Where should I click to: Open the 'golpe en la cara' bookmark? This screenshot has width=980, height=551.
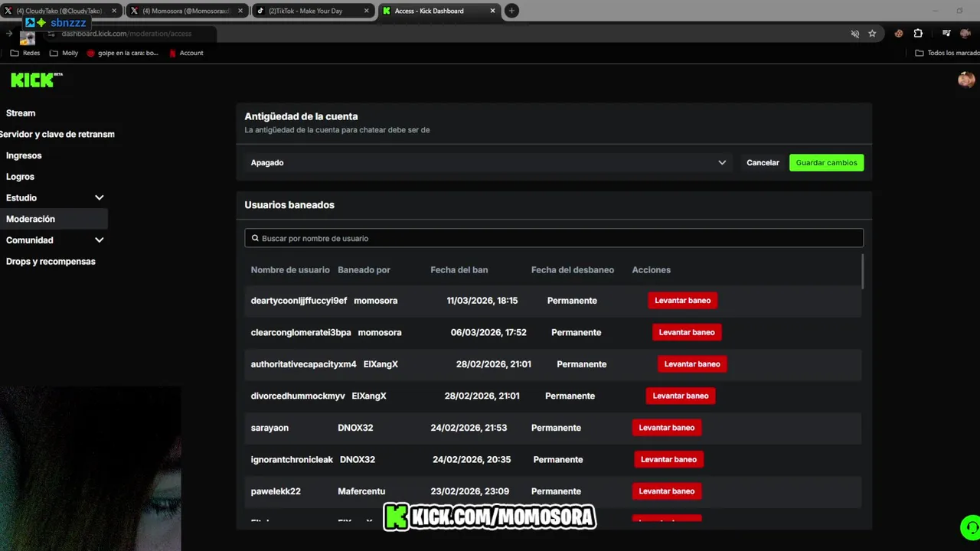click(x=122, y=53)
